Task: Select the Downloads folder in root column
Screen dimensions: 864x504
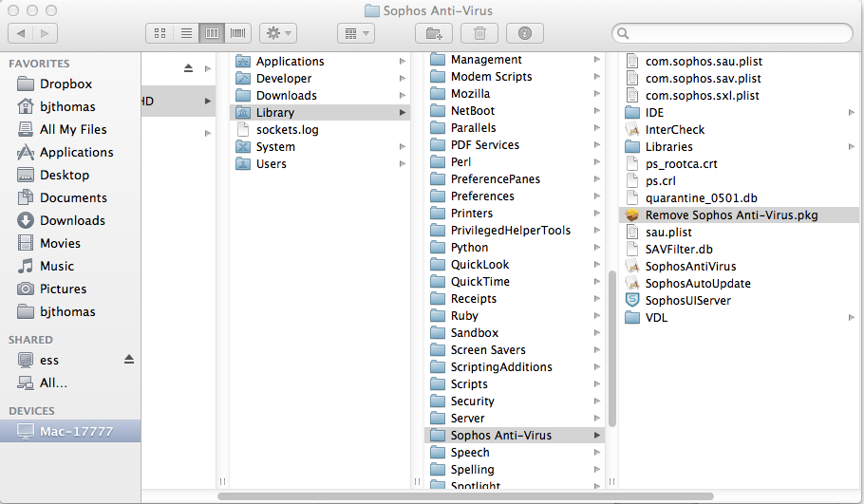Action: 320,95
